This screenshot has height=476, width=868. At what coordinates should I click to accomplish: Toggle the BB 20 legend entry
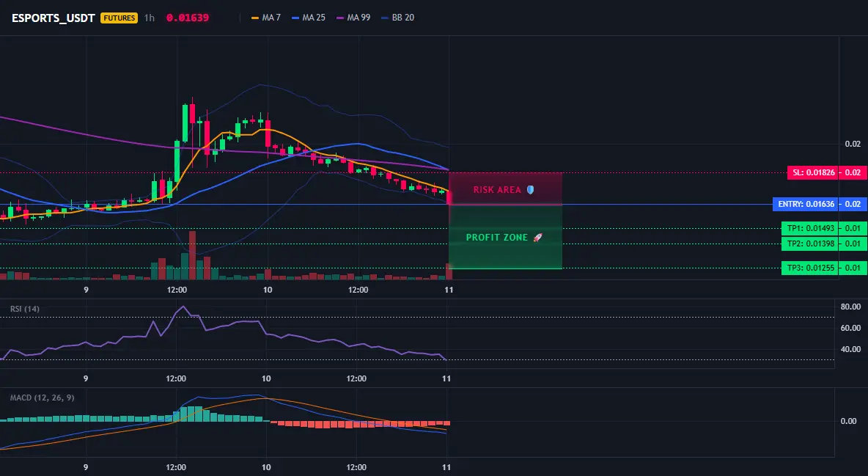pyautogui.click(x=397, y=18)
